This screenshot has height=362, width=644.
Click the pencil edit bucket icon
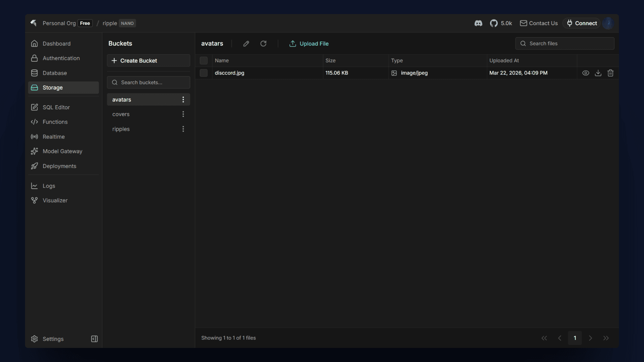(x=246, y=44)
